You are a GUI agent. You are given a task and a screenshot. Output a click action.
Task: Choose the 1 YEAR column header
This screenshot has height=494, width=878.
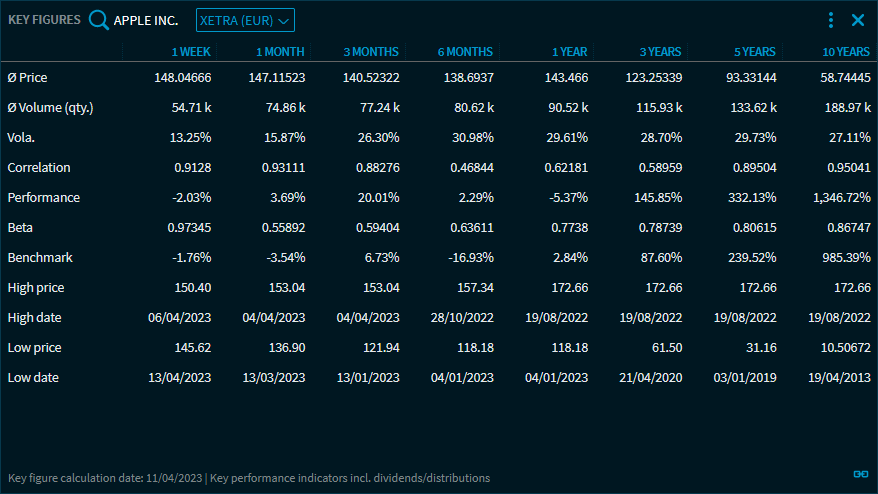569,51
